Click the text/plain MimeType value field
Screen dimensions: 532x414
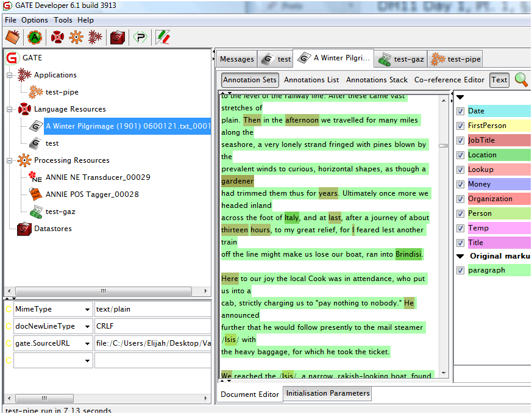pos(153,309)
